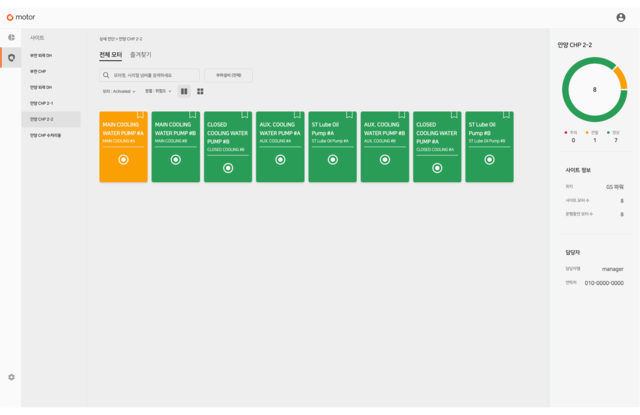Click in the motor name search input field
The height and width of the screenshot is (415, 640).
tap(149, 75)
